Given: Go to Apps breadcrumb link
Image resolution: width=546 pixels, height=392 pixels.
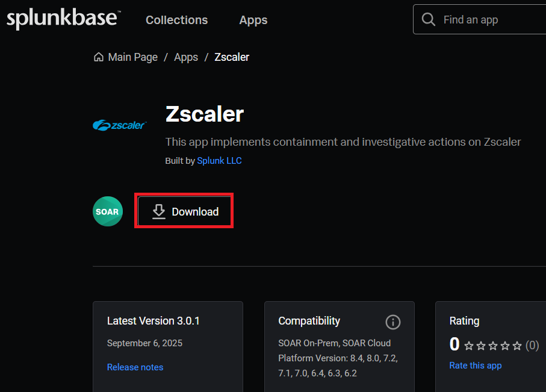Looking at the screenshot, I should (x=185, y=57).
